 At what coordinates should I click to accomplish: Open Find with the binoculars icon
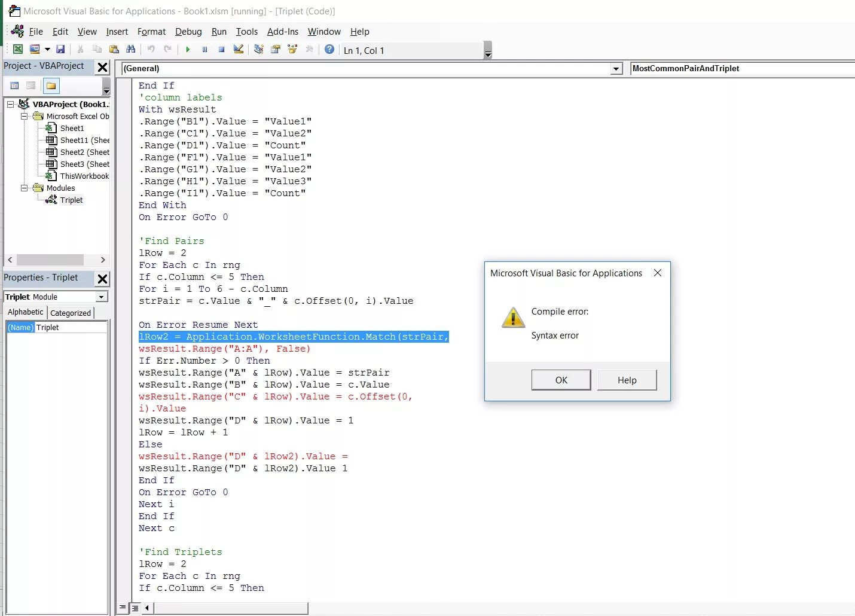(x=130, y=50)
